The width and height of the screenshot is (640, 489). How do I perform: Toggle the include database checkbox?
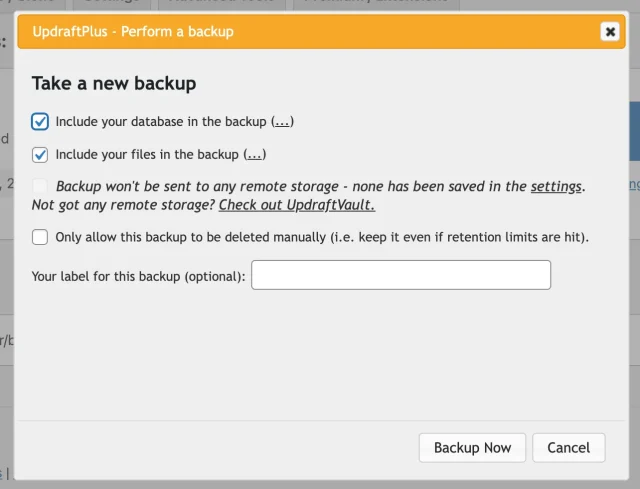[x=40, y=122]
